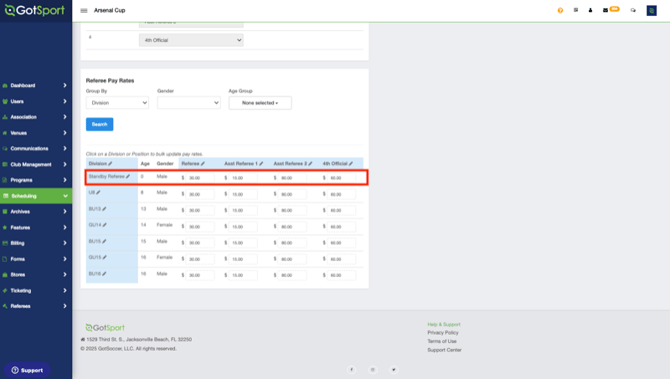Expand the Archives sidebar chevron
The width and height of the screenshot is (670, 379).
click(x=65, y=212)
